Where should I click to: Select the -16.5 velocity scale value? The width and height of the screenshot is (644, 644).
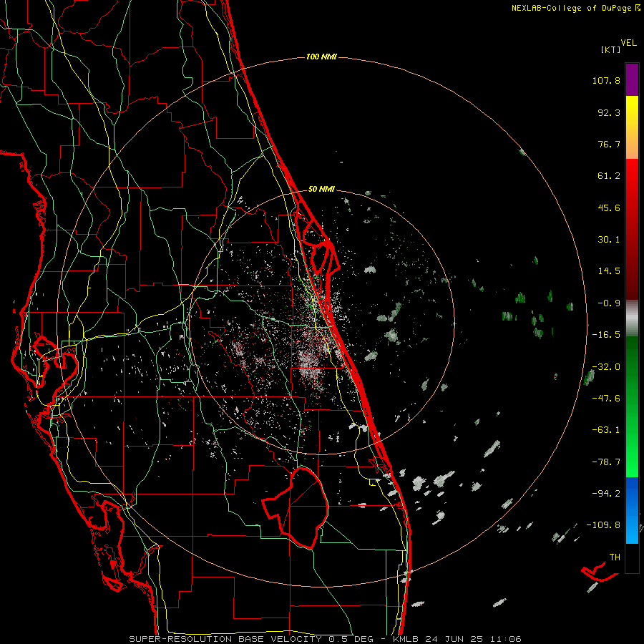point(606,335)
